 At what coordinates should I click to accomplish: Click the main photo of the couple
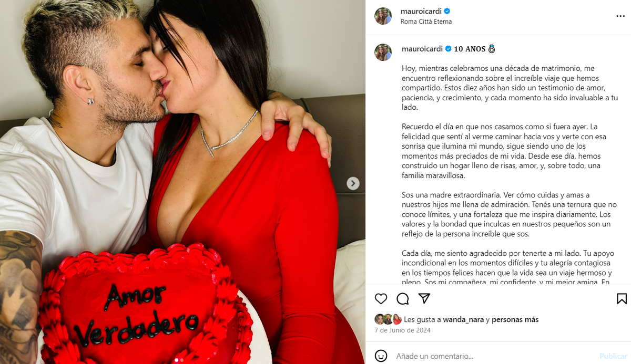tap(182, 182)
